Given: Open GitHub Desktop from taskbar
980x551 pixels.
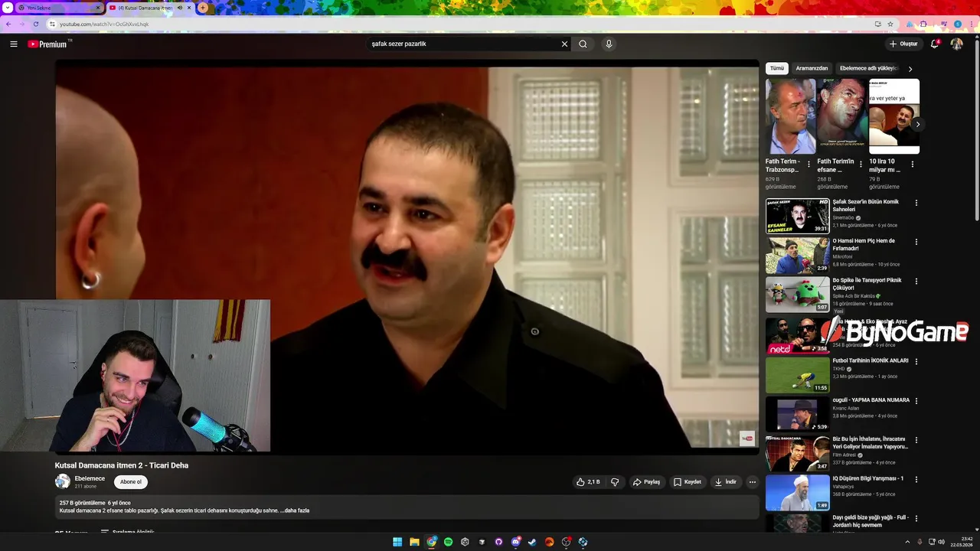Looking at the screenshot, I should (498, 542).
